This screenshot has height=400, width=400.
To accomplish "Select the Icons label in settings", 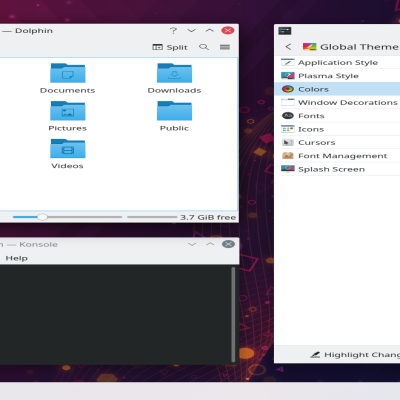I will click(311, 129).
